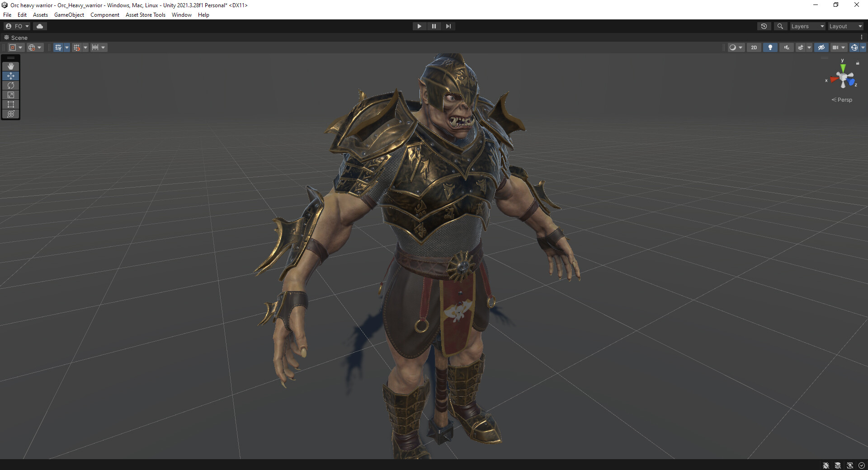Open the Asset Store Tools menu
The height and width of the screenshot is (470, 868).
pyautogui.click(x=145, y=15)
